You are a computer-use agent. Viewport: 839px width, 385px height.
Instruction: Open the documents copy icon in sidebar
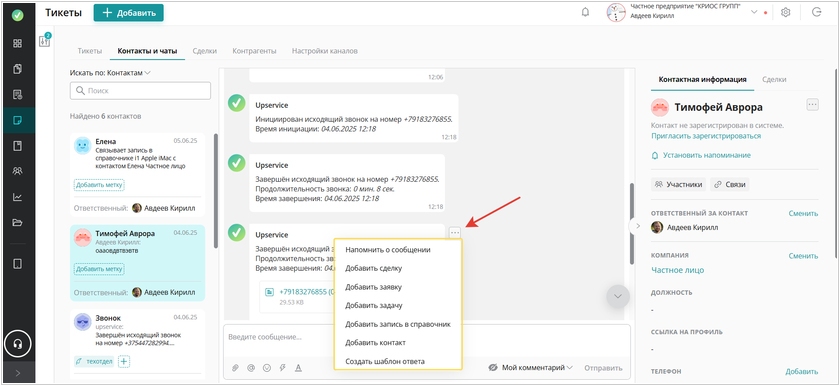click(18, 69)
